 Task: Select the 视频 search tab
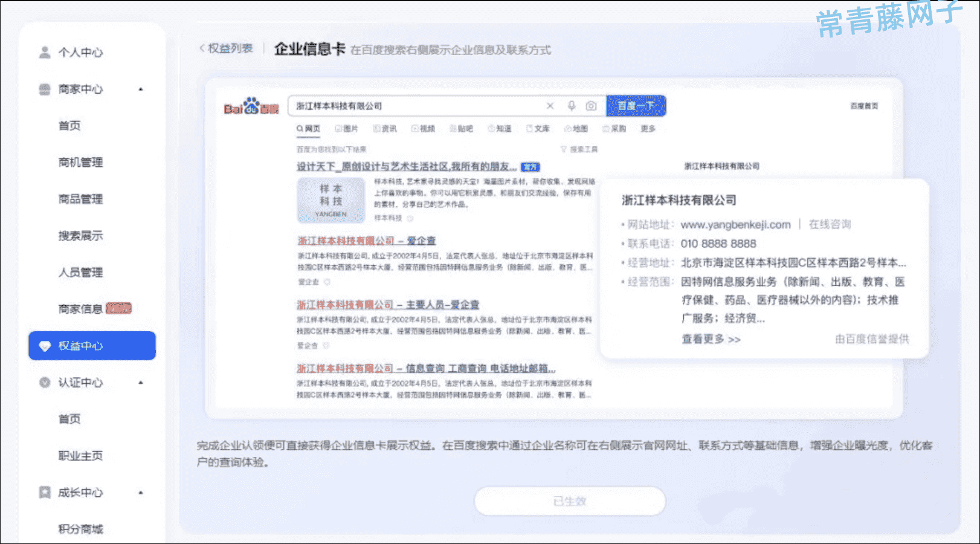423,129
